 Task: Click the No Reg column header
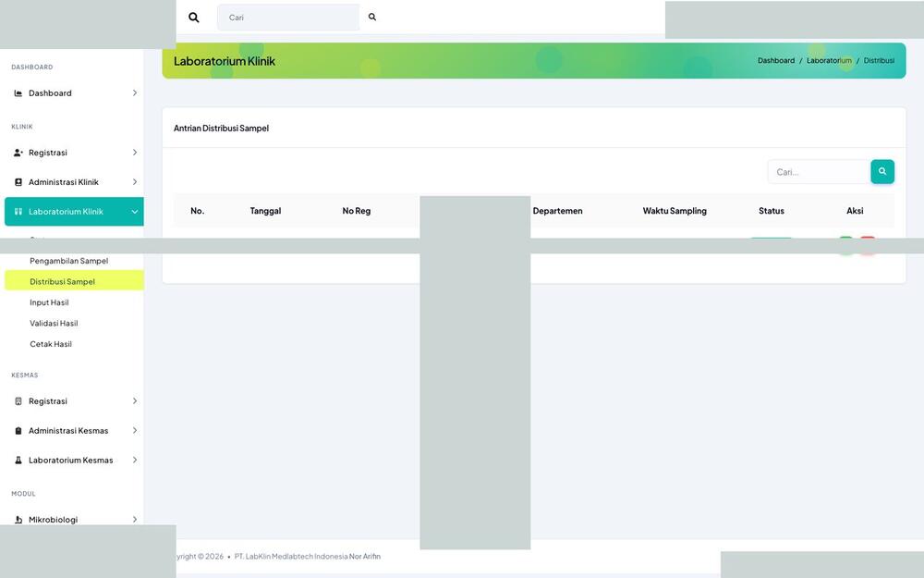point(357,211)
